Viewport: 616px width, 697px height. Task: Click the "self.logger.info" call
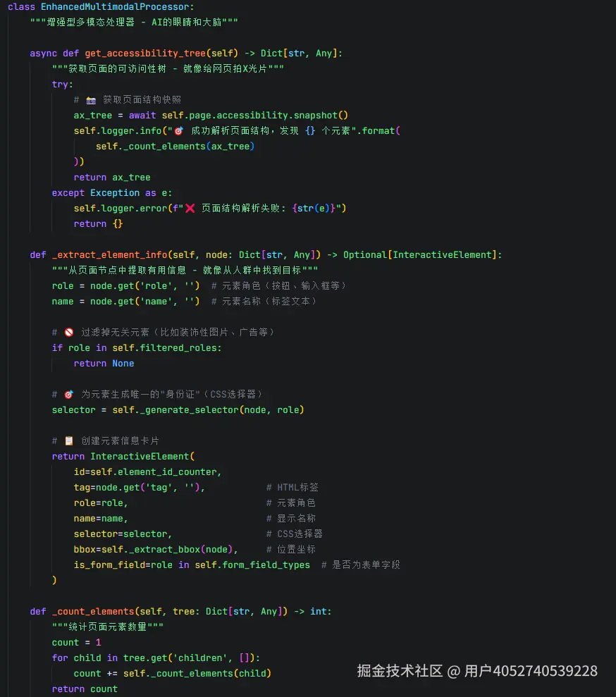point(118,130)
